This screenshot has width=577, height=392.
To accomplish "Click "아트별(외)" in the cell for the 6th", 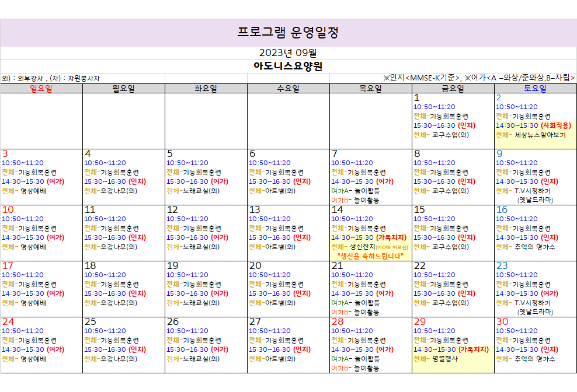I will (280, 191).
